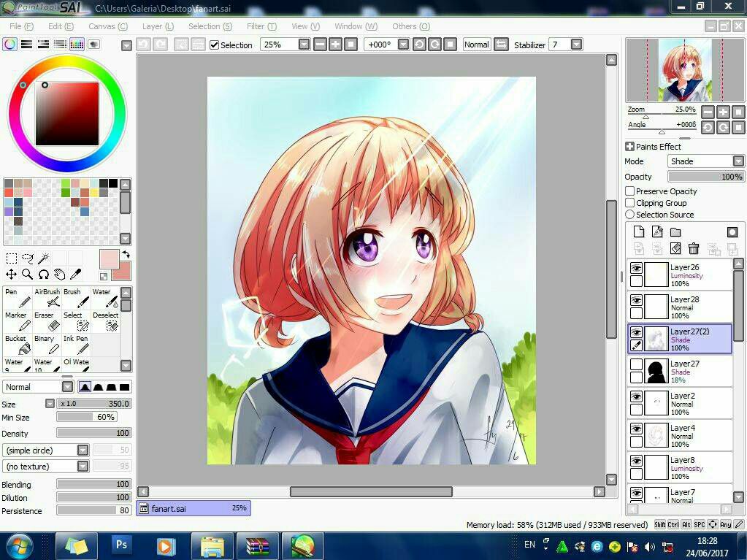Open the Stabilizer level dropdown
This screenshot has width=747, height=560.
(x=576, y=45)
